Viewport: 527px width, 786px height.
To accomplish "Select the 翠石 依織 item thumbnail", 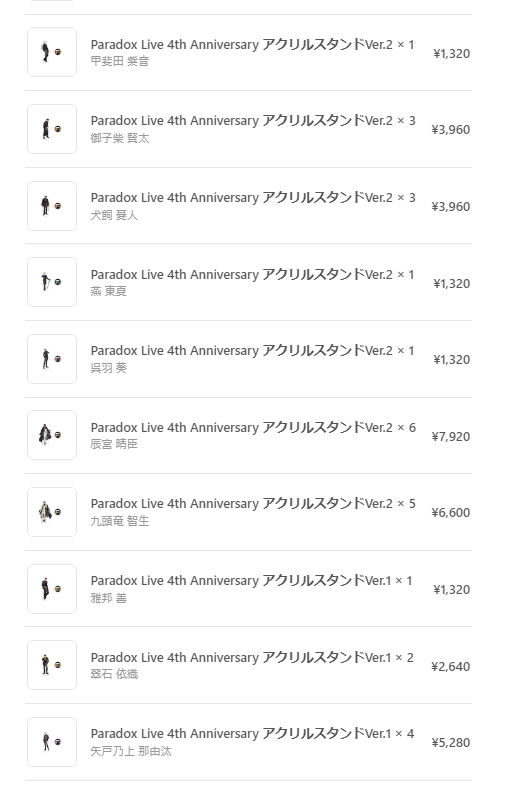I will click(x=52, y=665).
